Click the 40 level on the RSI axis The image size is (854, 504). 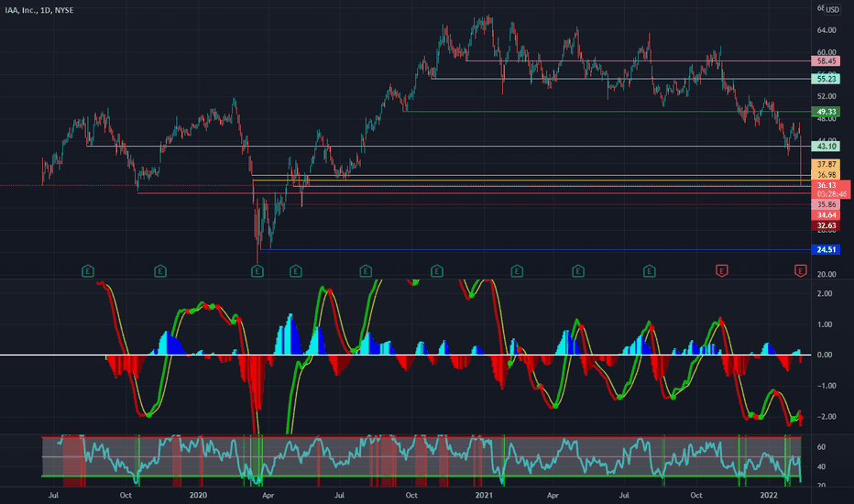pyautogui.click(x=821, y=467)
